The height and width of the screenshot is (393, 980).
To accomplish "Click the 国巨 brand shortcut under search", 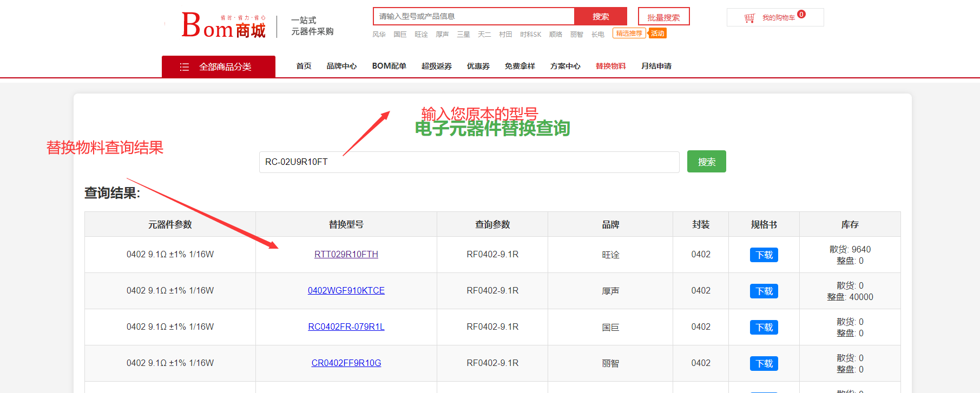I will pyautogui.click(x=400, y=34).
